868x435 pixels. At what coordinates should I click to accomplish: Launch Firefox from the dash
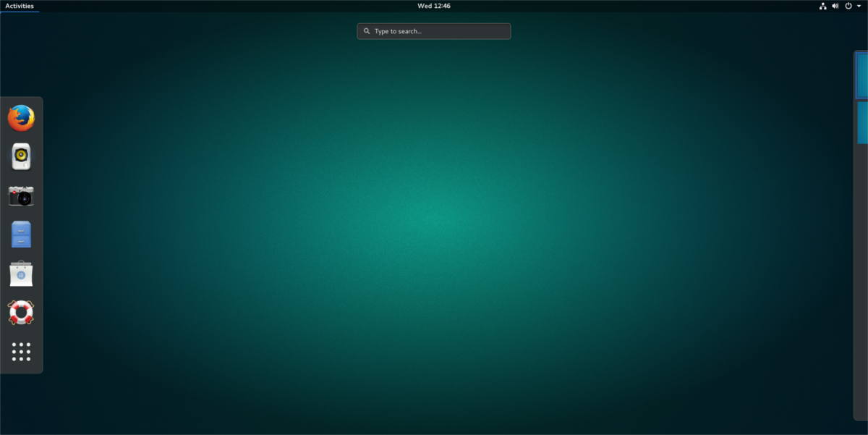click(x=21, y=118)
